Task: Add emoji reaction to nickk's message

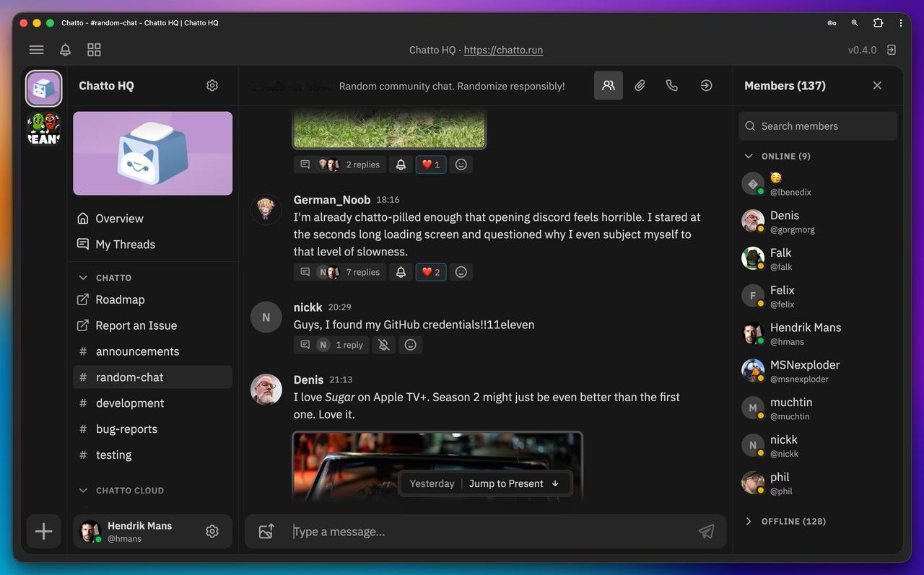Action: click(x=411, y=345)
